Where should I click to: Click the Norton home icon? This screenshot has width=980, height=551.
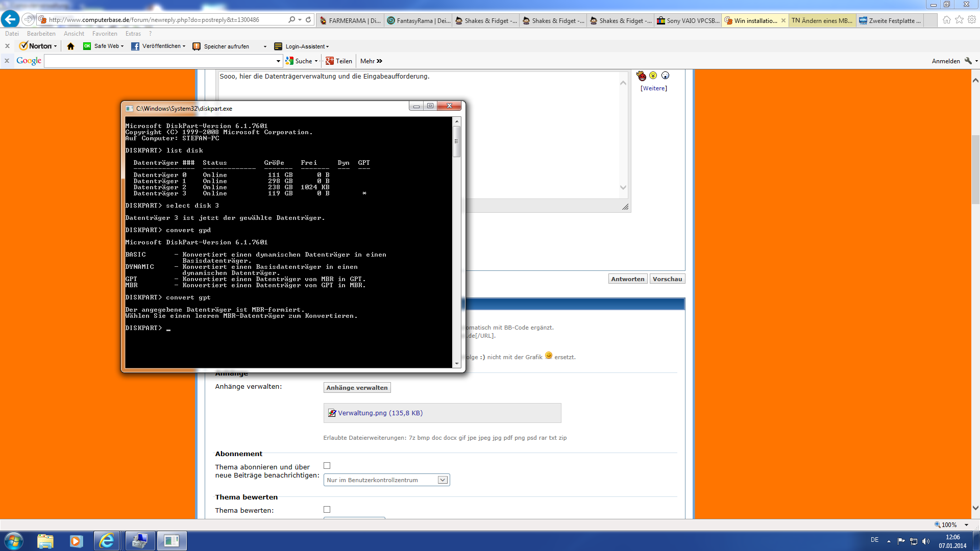[70, 46]
